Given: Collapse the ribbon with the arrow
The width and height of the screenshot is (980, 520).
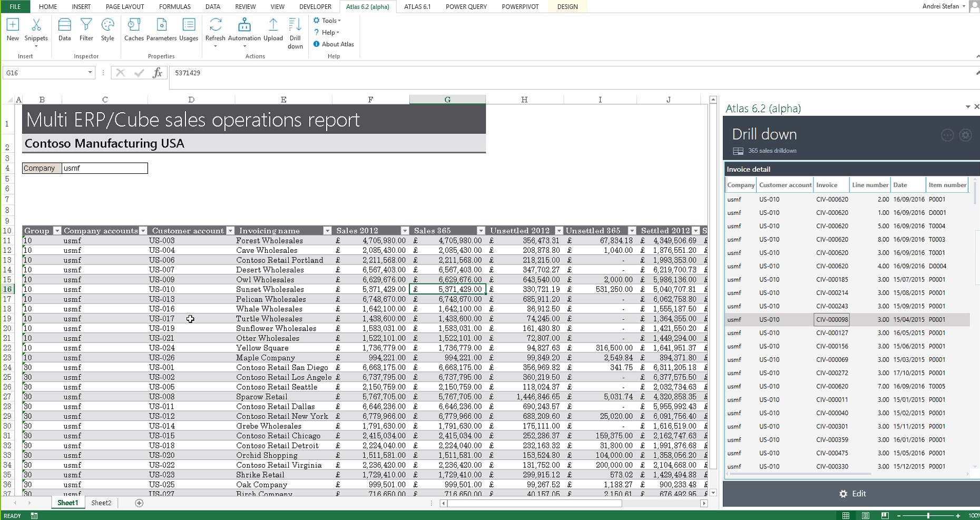Looking at the screenshot, I should tap(977, 56).
